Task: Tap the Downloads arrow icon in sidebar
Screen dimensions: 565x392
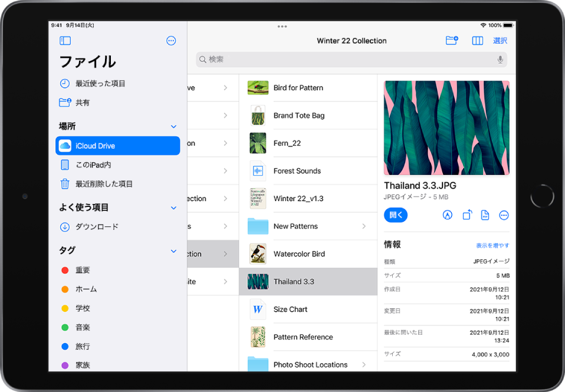Action: pos(65,227)
